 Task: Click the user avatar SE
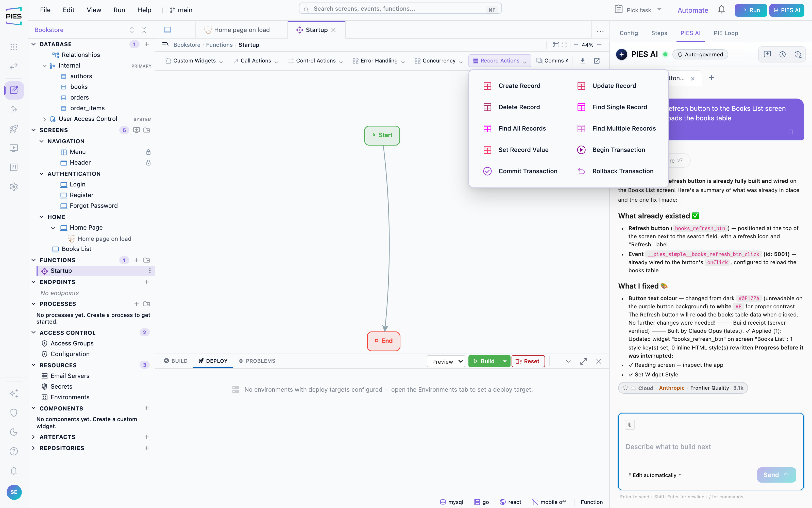14,492
